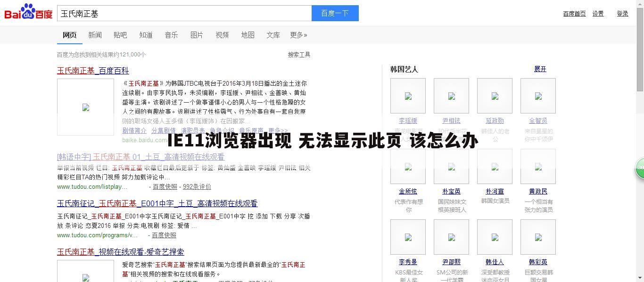Open the 地图 maps search tab
Screen dimensions: 644x282
point(248,35)
